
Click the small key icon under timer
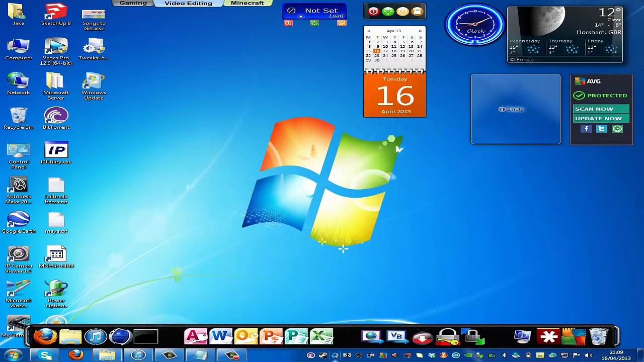[x=342, y=23]
